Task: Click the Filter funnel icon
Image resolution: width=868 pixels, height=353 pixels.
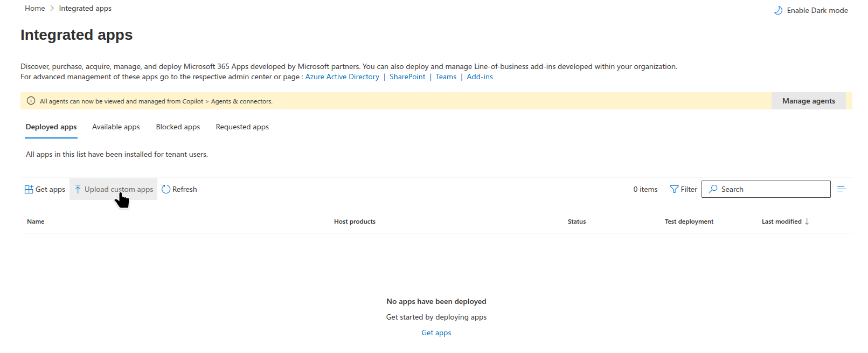Action: coord(674,189)
